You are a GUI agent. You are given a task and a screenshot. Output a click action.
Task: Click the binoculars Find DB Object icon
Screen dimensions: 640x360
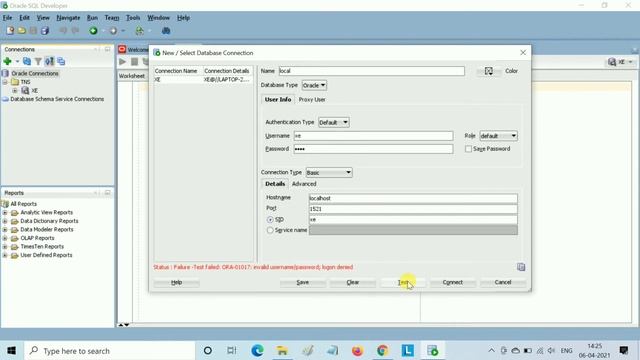coord(166,31)
